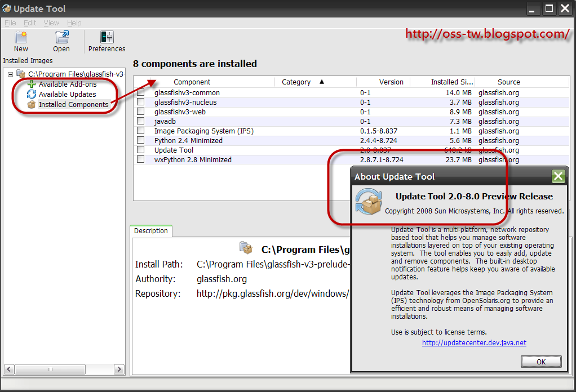Click the glassfish image folder icon in tree
The image size is (576, 392).
(21, 74)
